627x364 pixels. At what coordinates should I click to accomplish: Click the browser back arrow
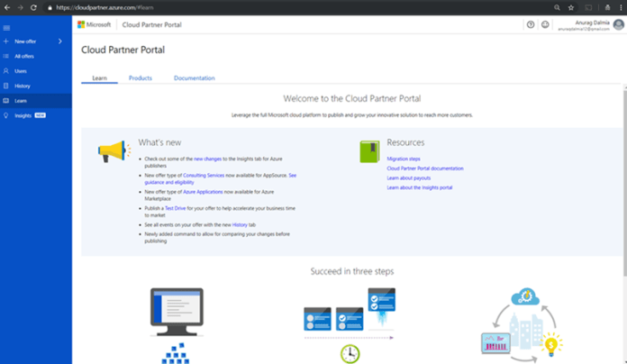coord(7,7)
